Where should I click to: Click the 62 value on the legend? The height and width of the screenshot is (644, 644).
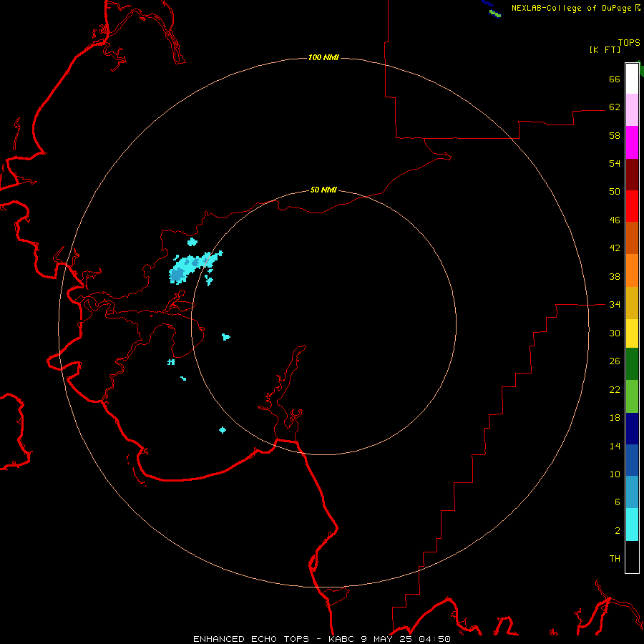615,107
